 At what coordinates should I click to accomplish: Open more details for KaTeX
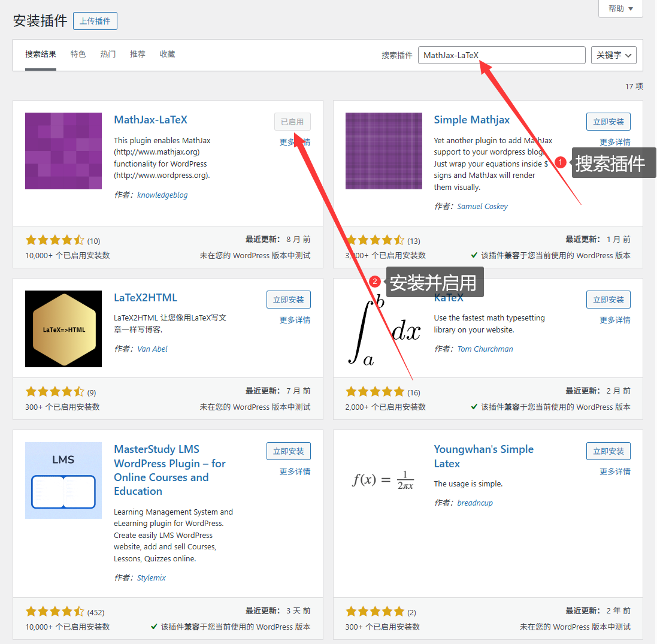coord(614,320)
